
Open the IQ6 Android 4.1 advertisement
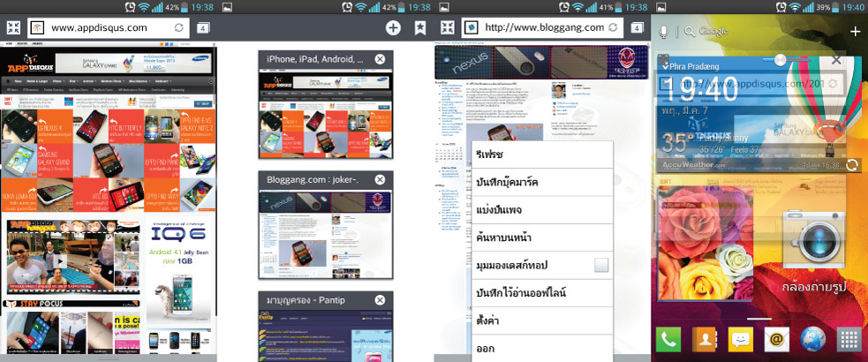178,271
